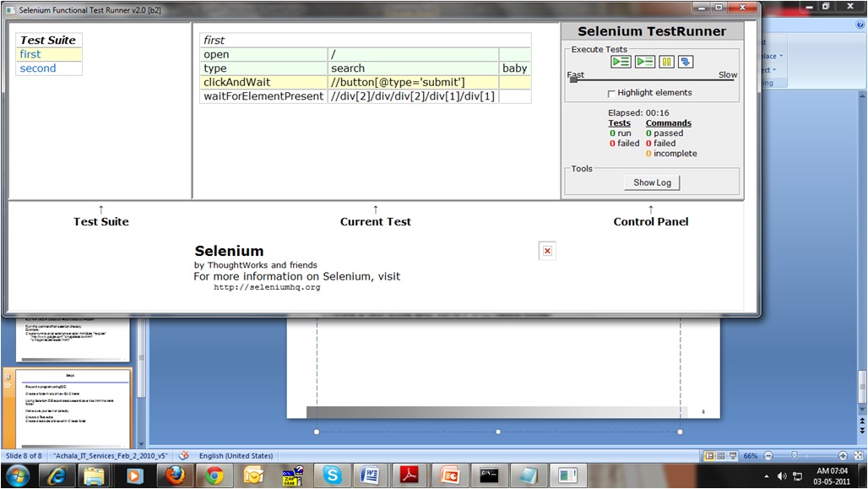868x489 pixels.
Task: Switch to Firefox in the taskbar
Action: (176, 475)
